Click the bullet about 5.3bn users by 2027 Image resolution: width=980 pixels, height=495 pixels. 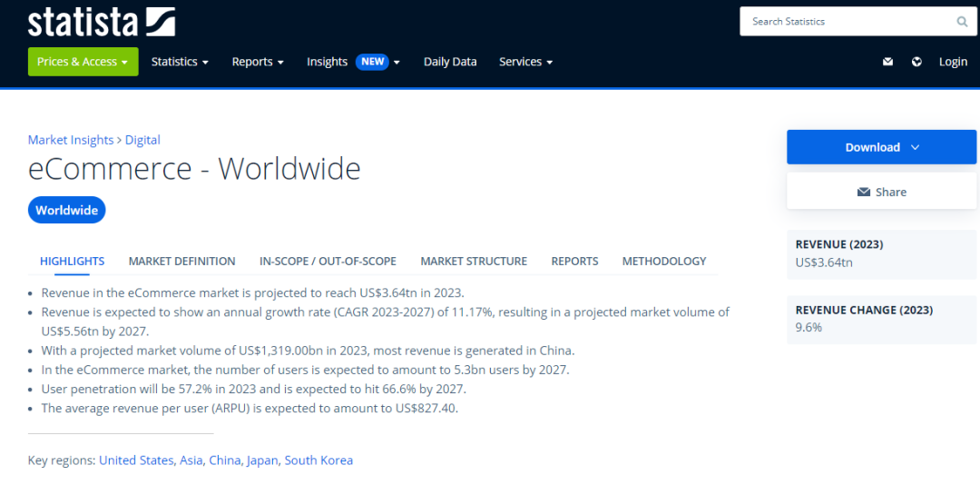pos(306,370)
